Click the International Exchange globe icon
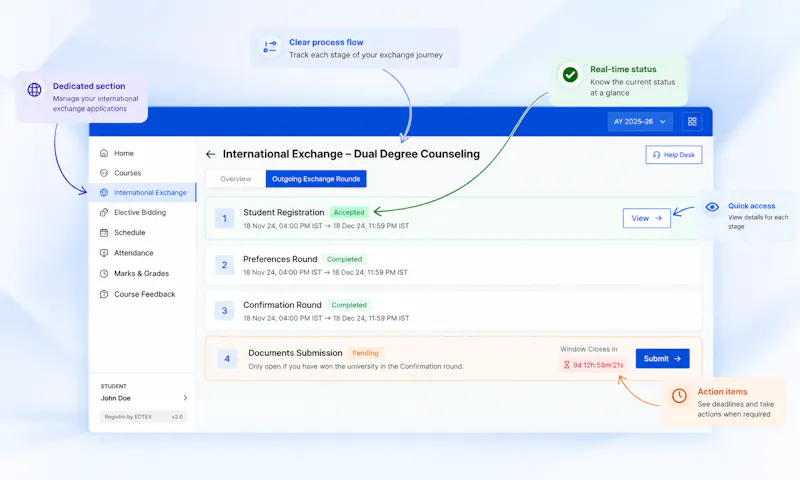 pyautogui.click(x=104, y=192)
